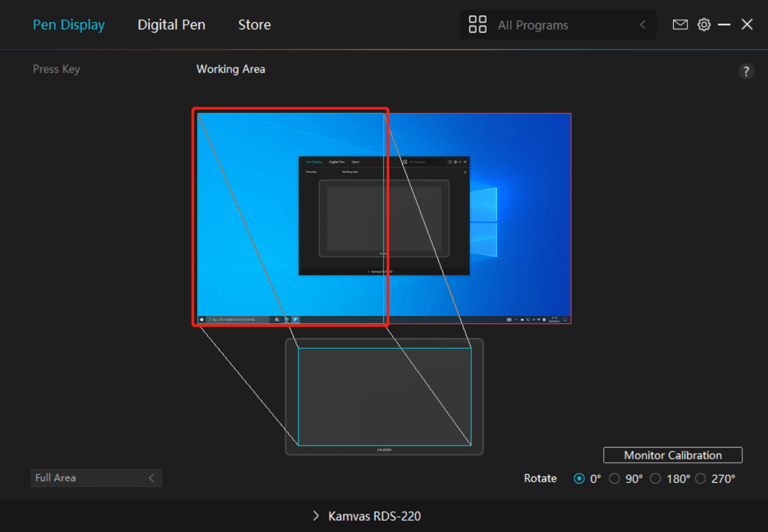
Task: Select the Working Area section
Action: pyautogui.click(x=230, y=69)
